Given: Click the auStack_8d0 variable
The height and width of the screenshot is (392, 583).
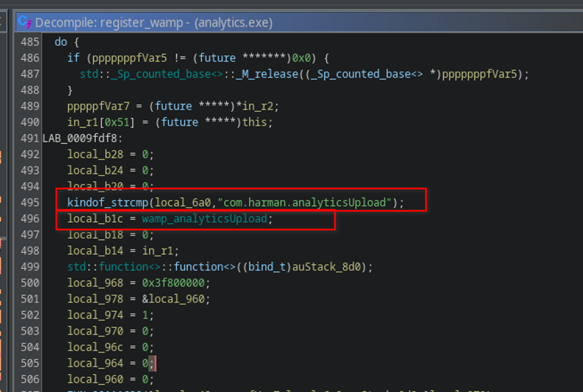Looking at the screenshot, I should (x=326, y=267).
